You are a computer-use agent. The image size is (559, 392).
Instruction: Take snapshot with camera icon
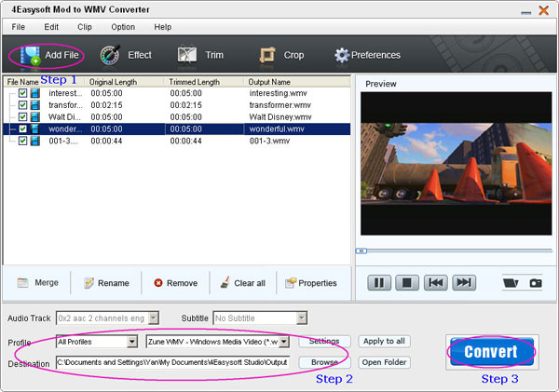536,283
